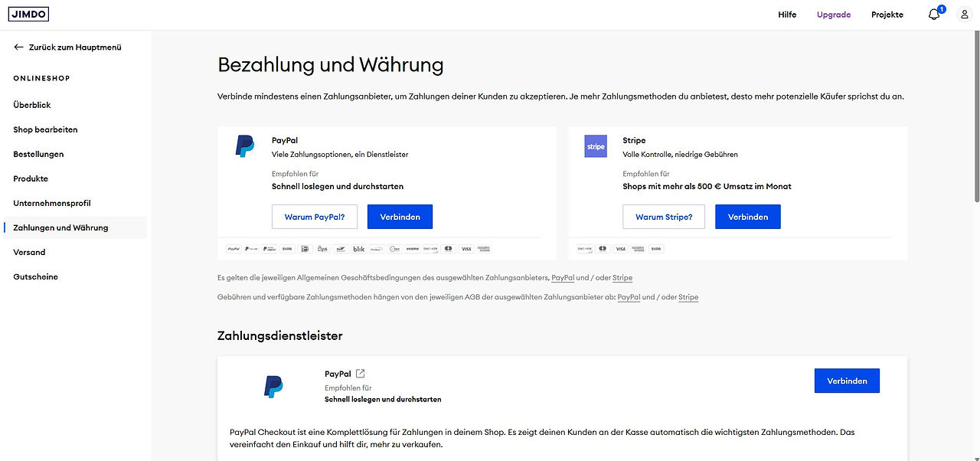
Task: Open PayPal link in the Geschäftsbedingungen sentence
Action: tap(563, 278)
